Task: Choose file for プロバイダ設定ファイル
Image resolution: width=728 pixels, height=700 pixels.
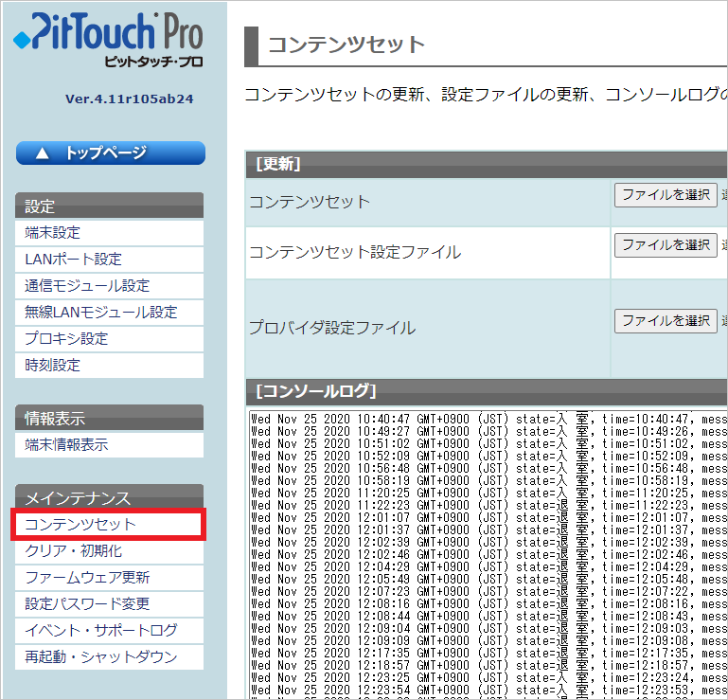Action: pos(666,321)
